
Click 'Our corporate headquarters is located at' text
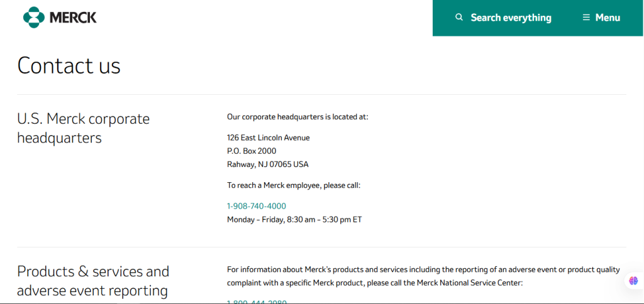click(297, 117)
